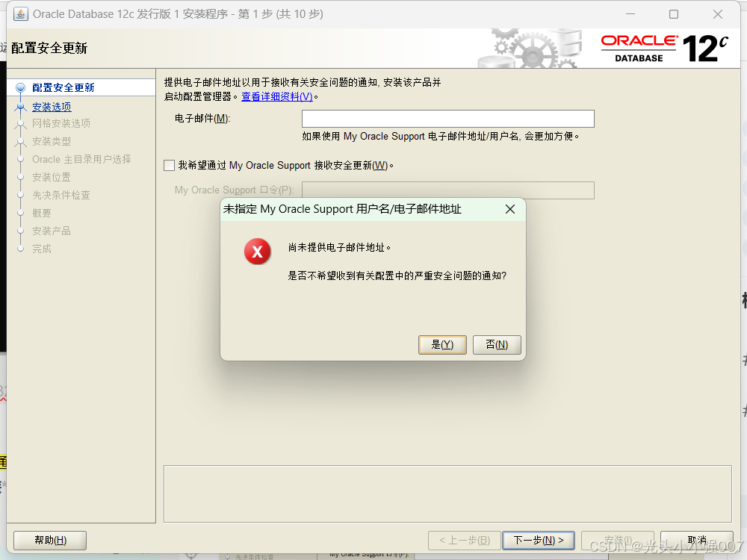Click the 下一步 (Next) button

point(539,540)
